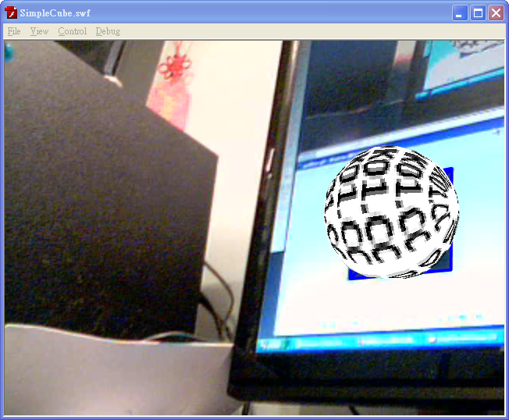This screenshot has width=509, height=420.
Task: Minimize the SimpleCube.swf window
Action: click(x=460, y=13)
